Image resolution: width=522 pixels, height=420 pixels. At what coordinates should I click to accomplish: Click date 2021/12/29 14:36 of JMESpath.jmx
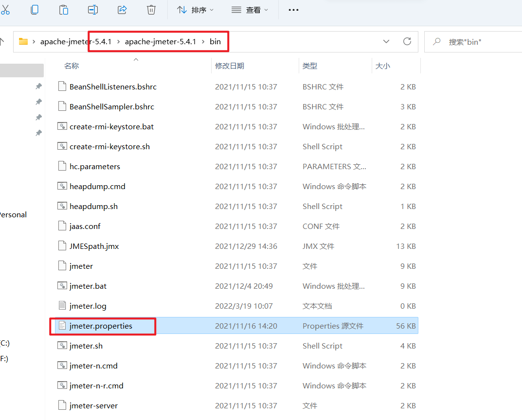click(x=246, y=246)
